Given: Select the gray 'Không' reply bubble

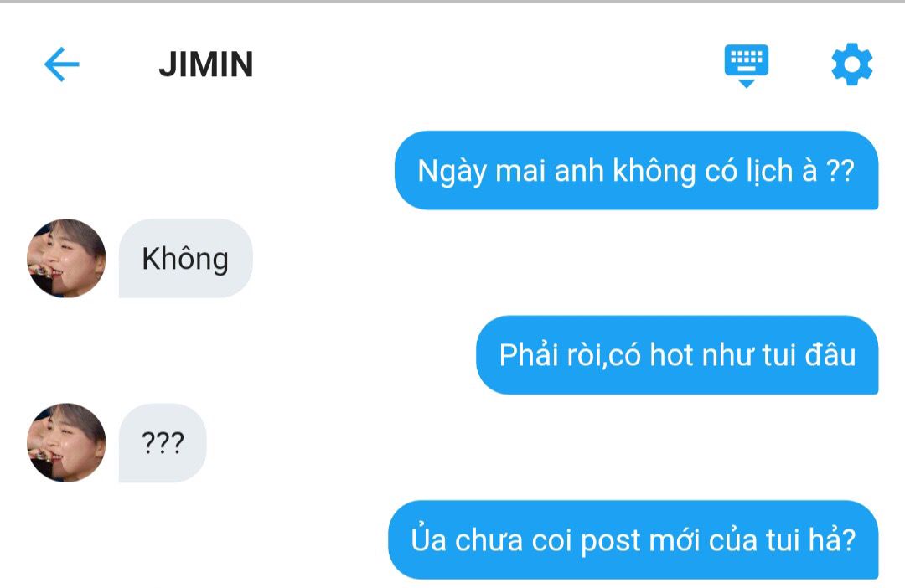Looking at the screenshot, I should pos(186,258).
